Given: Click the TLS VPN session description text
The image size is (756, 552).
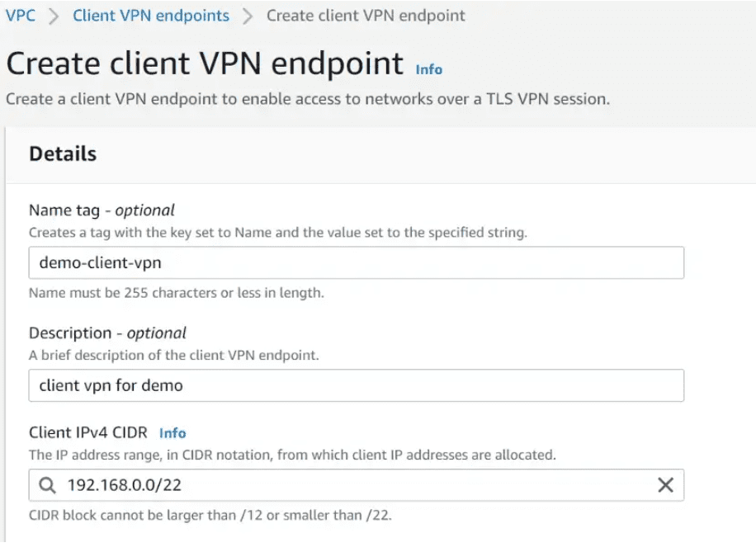Looking at the screenshot, I should pyautogui.click(x=308, y=99).
